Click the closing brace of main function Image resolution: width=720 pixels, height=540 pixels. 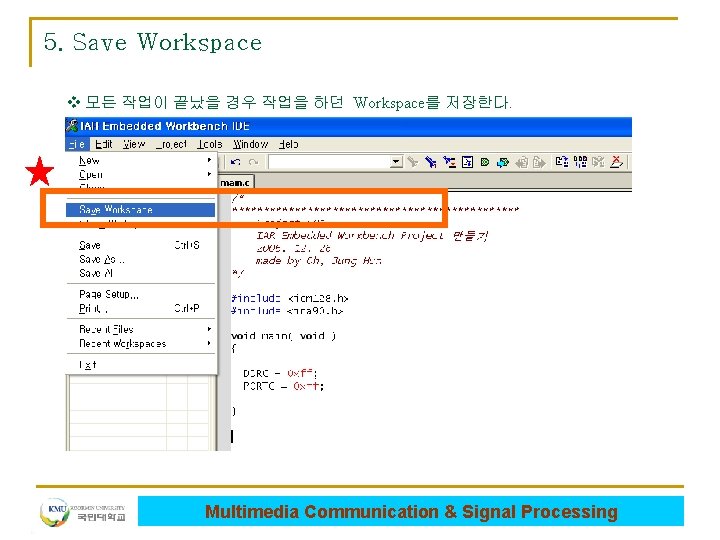coord(234,411)
